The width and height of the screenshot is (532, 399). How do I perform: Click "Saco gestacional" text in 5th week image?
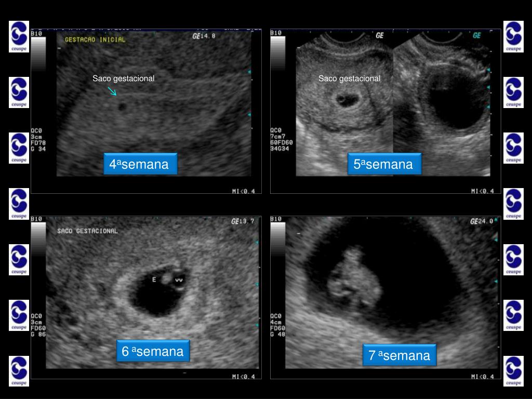tap(350, 79)
